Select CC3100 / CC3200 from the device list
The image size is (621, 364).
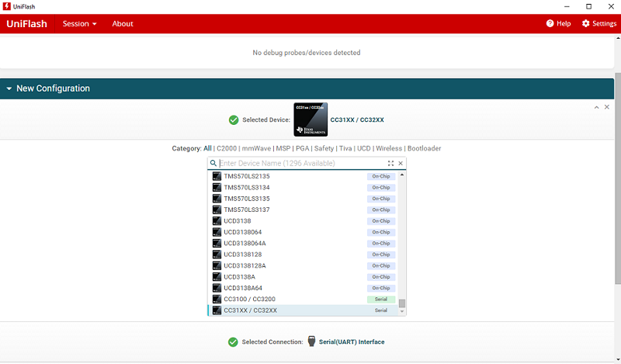249,300
